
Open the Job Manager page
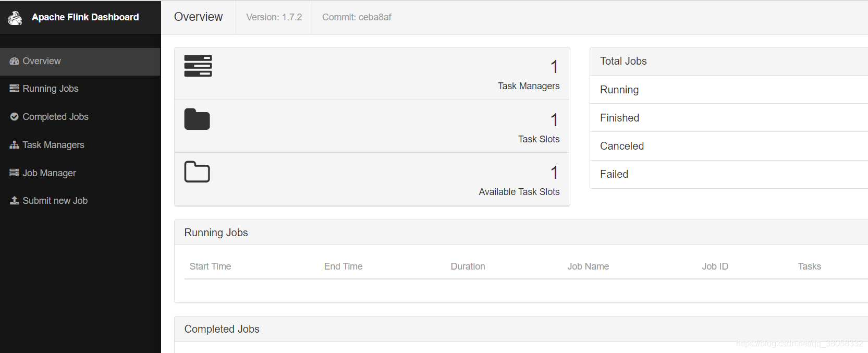point(80,173)
